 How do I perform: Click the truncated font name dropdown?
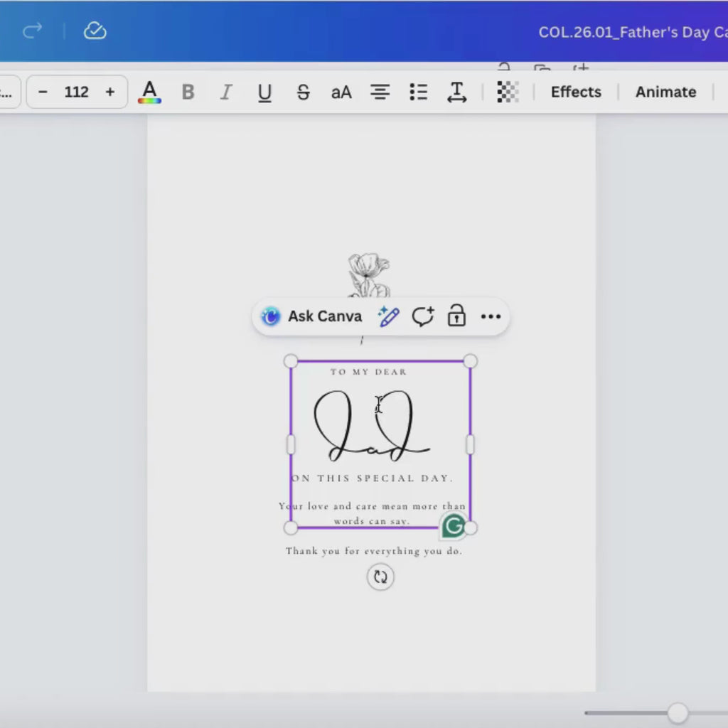(9, 92)
